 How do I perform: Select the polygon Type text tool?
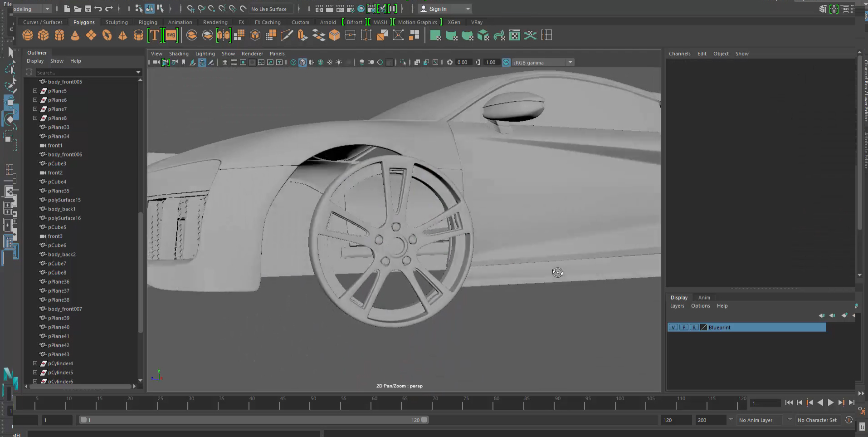155,35
